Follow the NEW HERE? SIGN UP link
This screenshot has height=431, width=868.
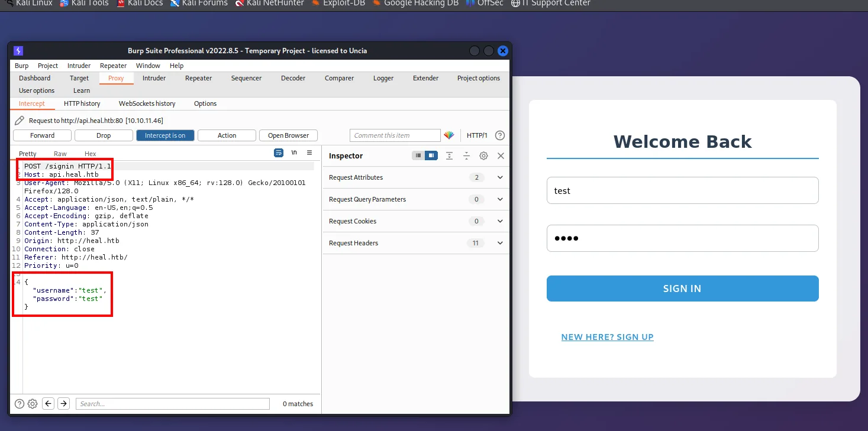point(607,337)
